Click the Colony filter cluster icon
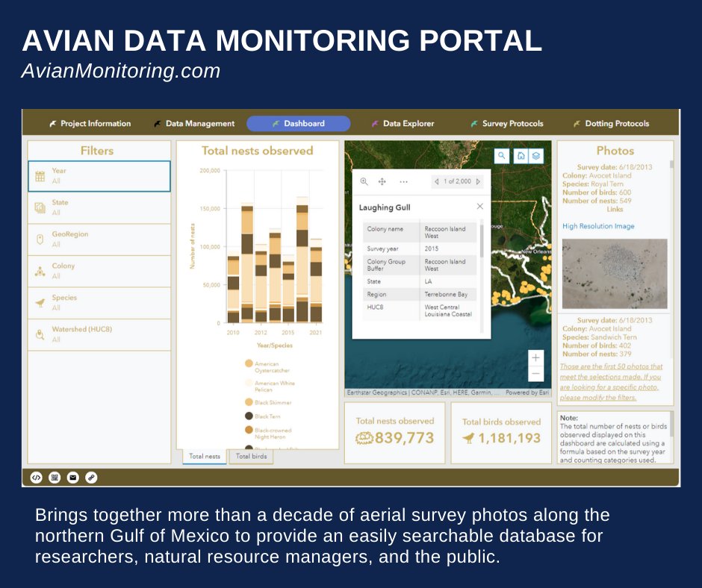The image size is (702, 588). 40,271
